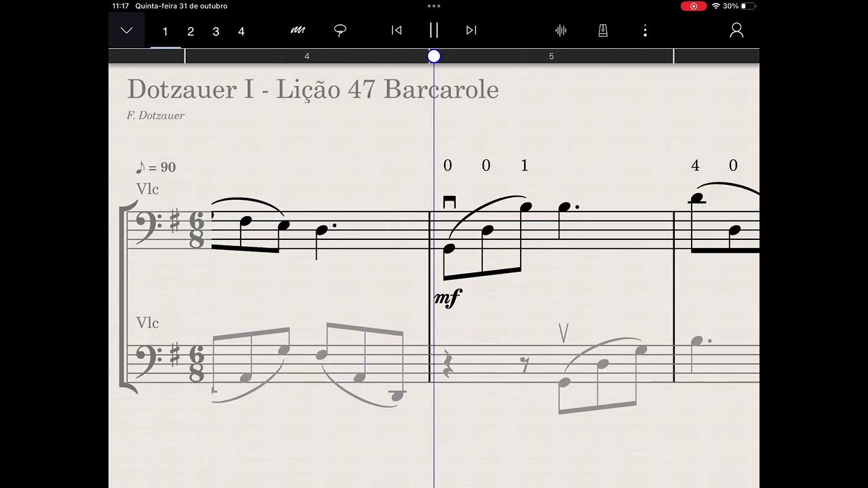Click the Wi-Fi status icon
The image size is (868, 488).
click(x=715, y=6)
